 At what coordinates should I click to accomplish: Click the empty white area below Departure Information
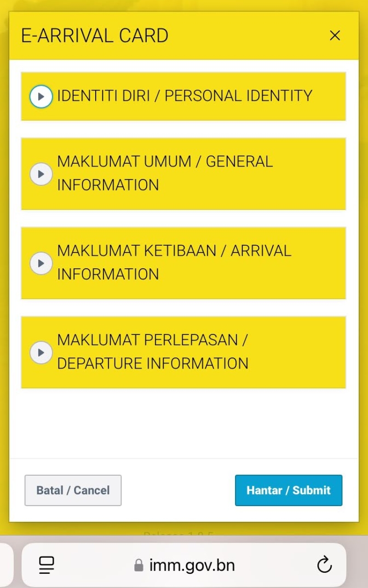click(x=184, y=422)
